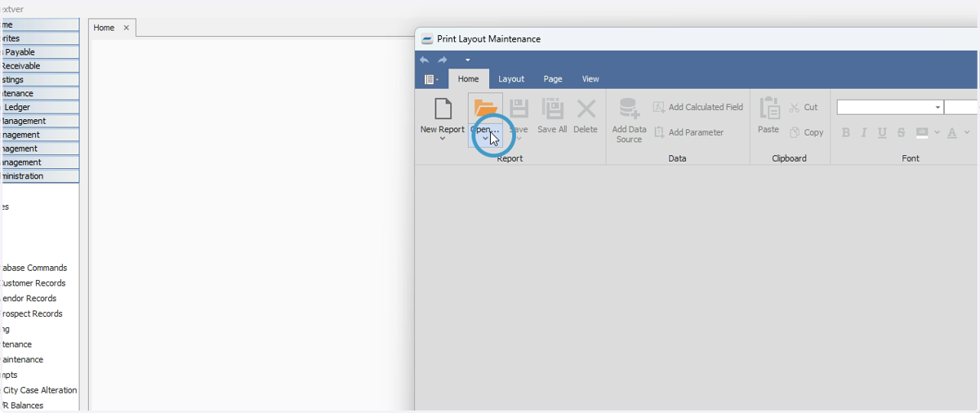
Task: Toggle Bold formatting
Action: (845, 132)
